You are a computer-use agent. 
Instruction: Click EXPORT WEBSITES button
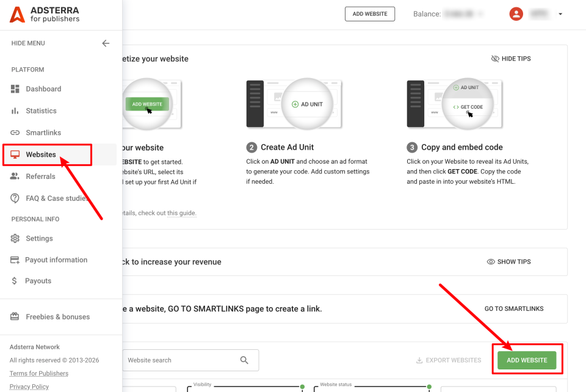(449, 360)
